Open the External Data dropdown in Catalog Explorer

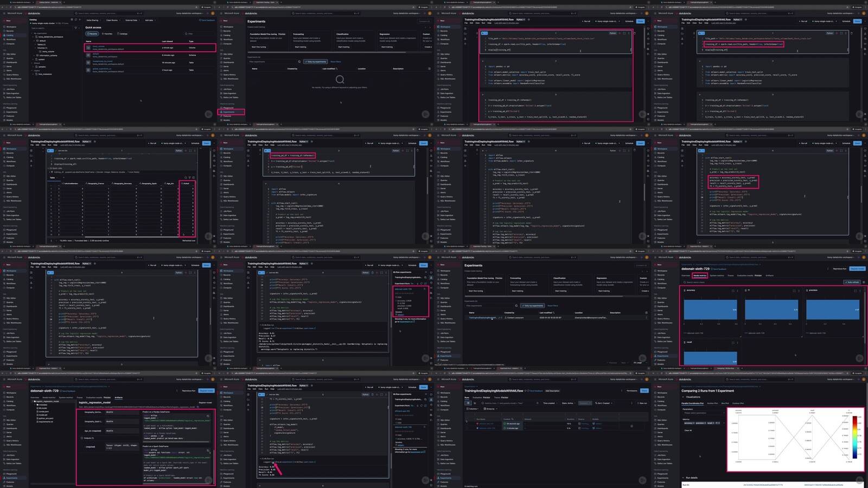tap(132, 20)
